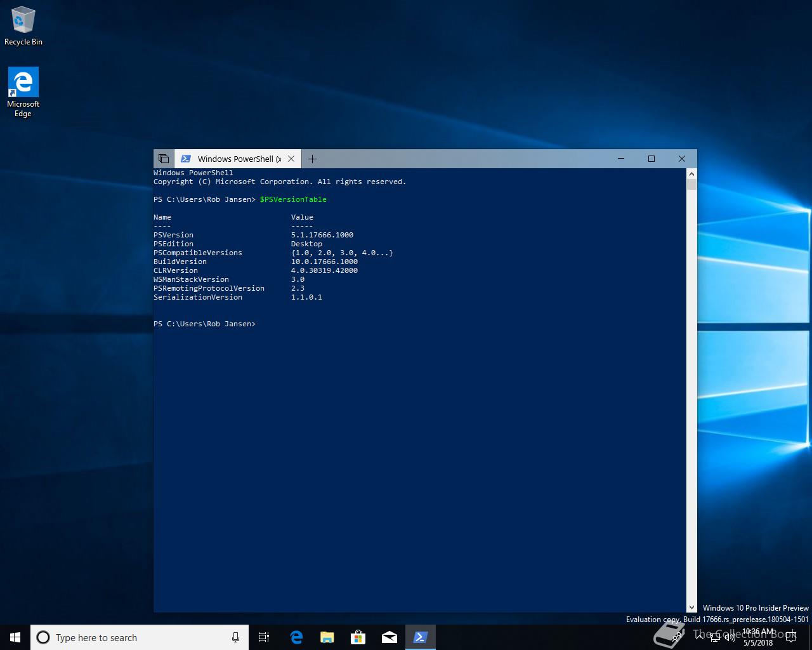Click SerializationVersion value 1.1.0.1
This screenshot has height=650, width=812.
(x=306, y=297)
